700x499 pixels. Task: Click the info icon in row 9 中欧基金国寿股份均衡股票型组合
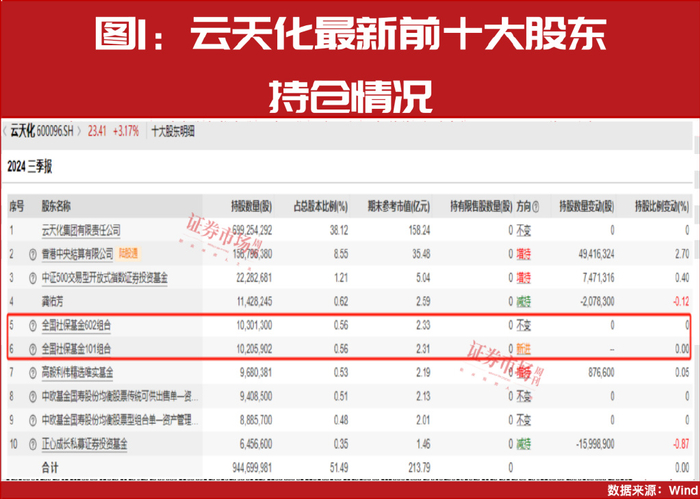(x=33, y=420)
